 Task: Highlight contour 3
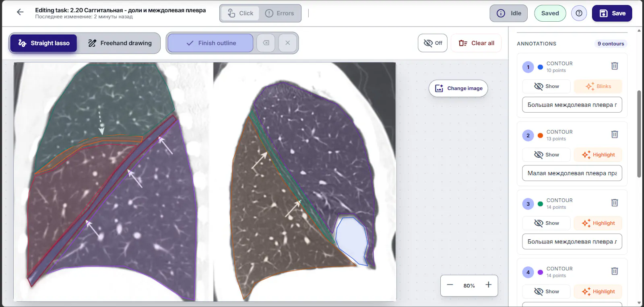click(x=598, y=223)
